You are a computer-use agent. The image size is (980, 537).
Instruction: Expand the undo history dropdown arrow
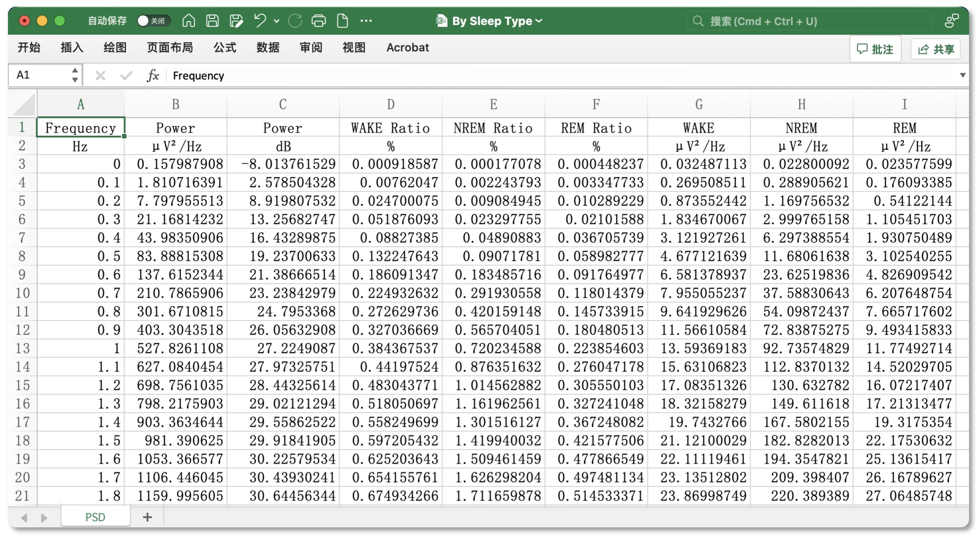coord(277,21)
